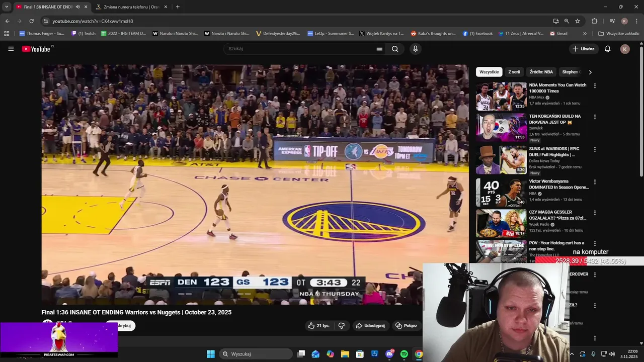Open the Thomas Finger bookmark
644x362 pixels.
[42, 34]
